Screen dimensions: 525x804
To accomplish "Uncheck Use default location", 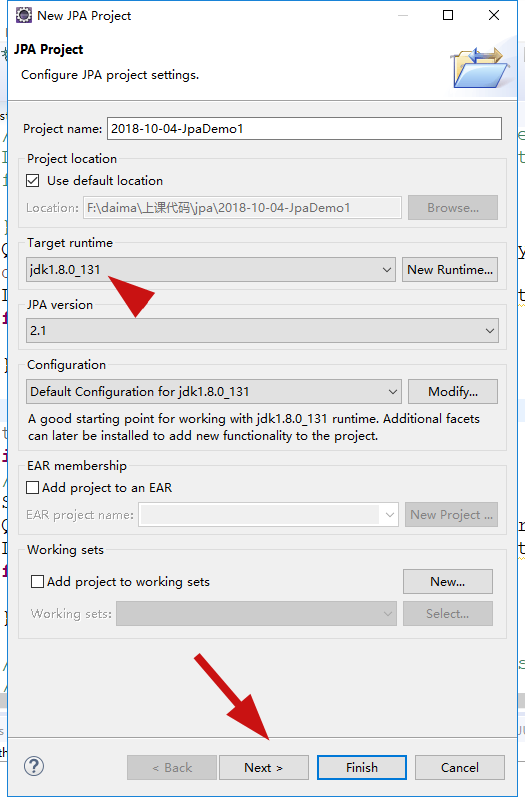I will pos(32,180).
